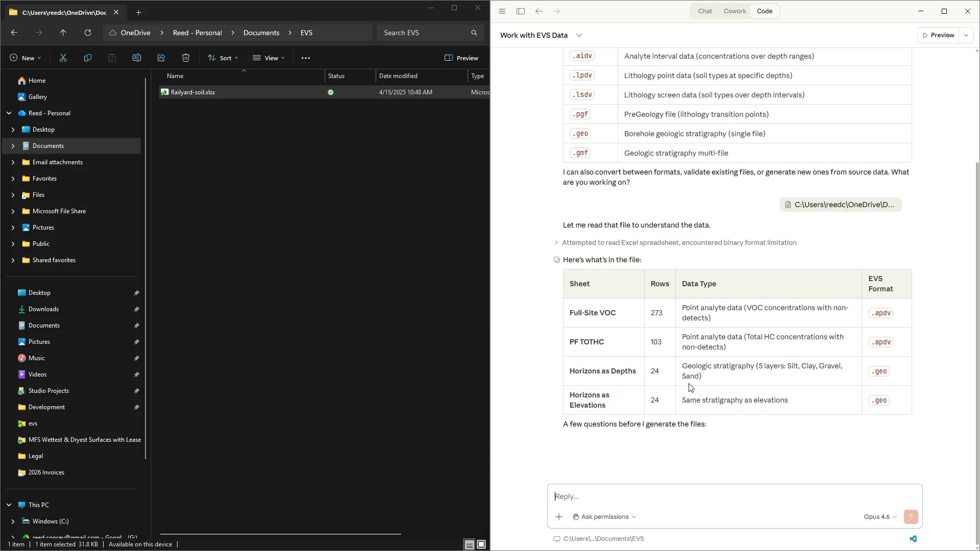
Task: Click the Share icon in Explorer toolbar
Action: click(161, 58)
